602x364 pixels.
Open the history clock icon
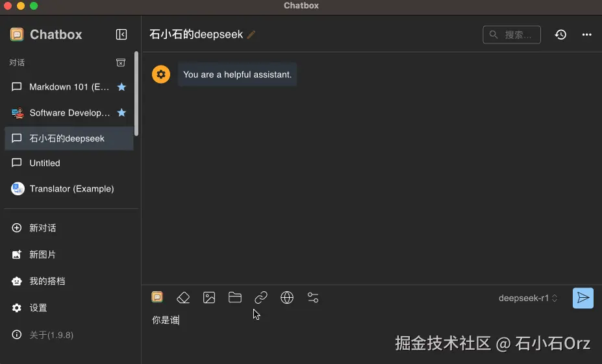coord(560,34)
